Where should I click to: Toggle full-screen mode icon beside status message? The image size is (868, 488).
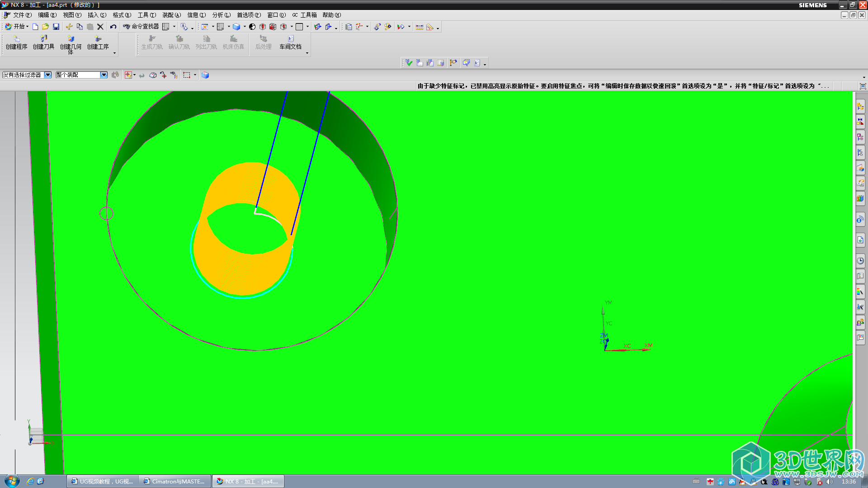(863, 86)
